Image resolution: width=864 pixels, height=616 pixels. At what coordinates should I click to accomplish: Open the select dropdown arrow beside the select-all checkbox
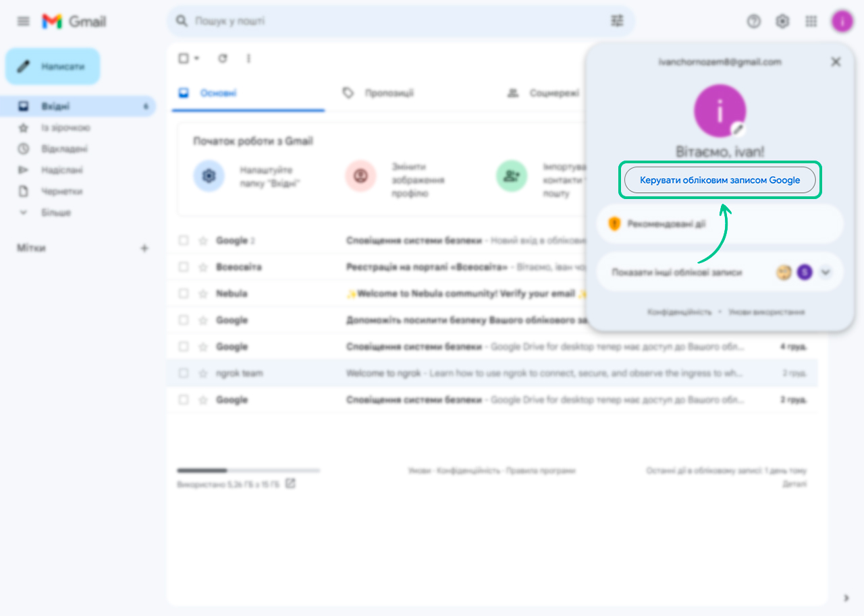196,59
